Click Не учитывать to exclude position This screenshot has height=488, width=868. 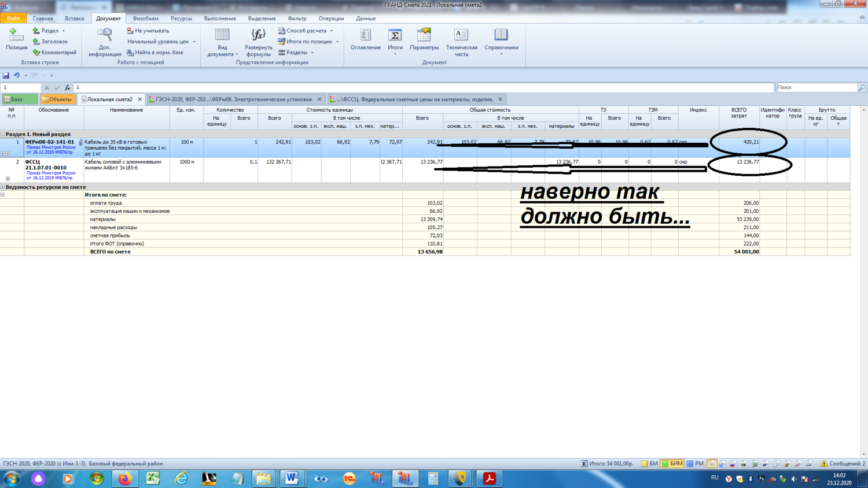coord(148,31)
